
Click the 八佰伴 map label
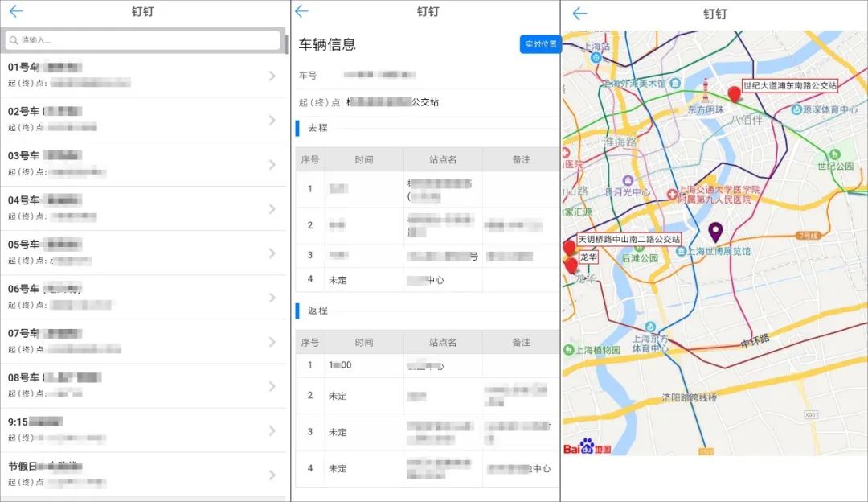point(746,120)
